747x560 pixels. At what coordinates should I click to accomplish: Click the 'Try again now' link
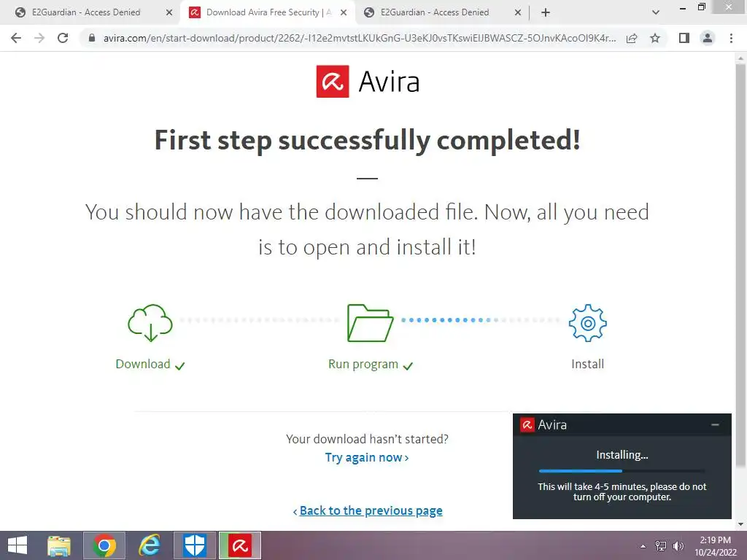pos(367,458)
